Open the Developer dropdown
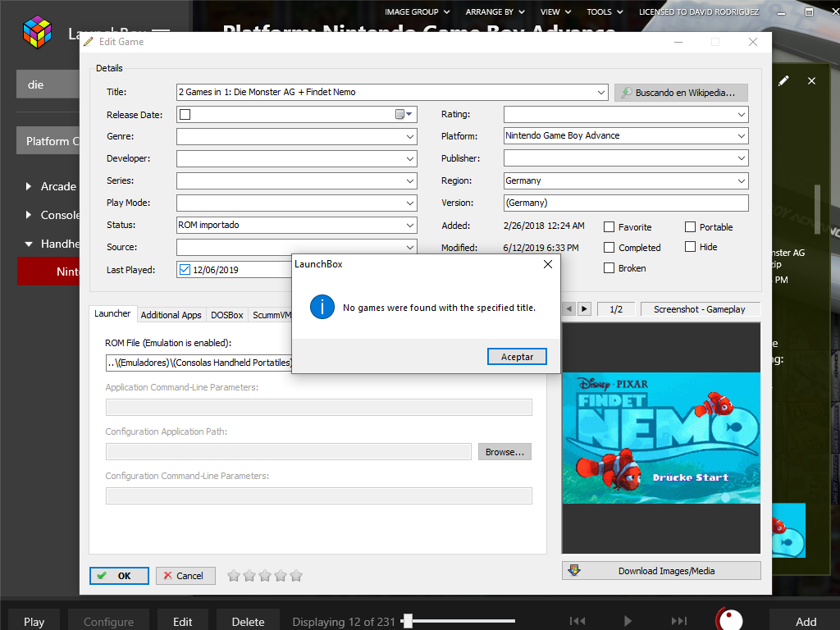This screenshot has width=840, height=630. (410, 158)
